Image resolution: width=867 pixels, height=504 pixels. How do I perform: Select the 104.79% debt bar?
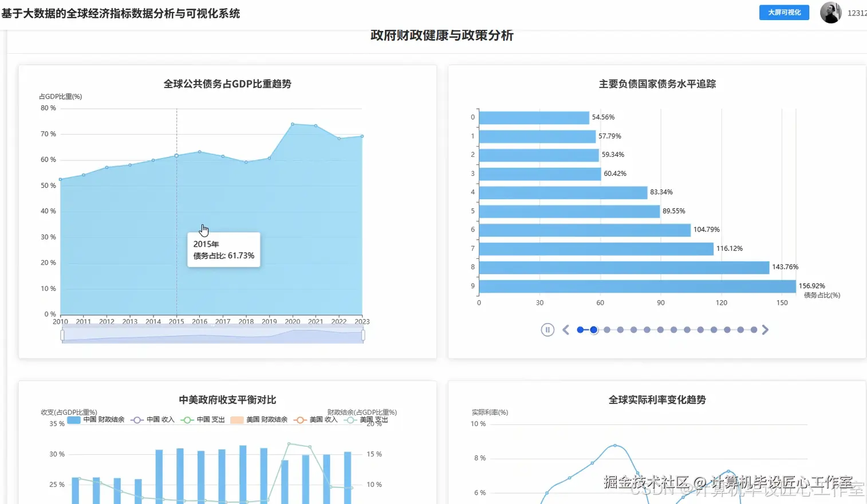(x=585, y=230)
